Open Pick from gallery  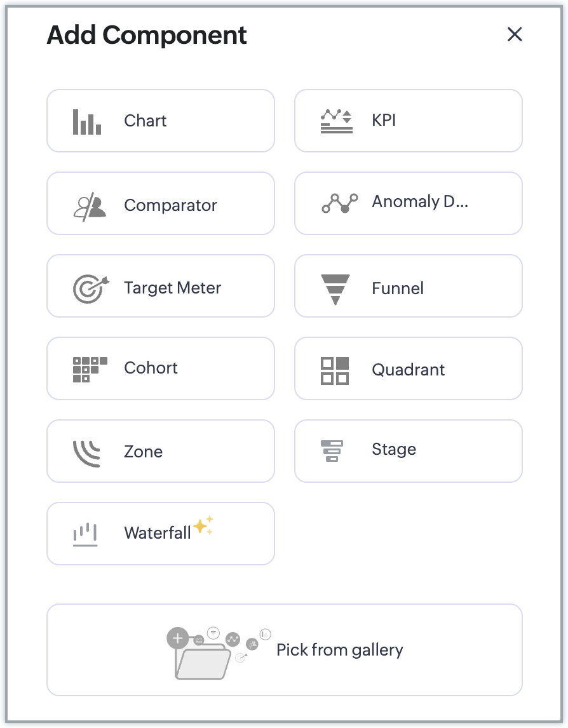coord(339,650)
